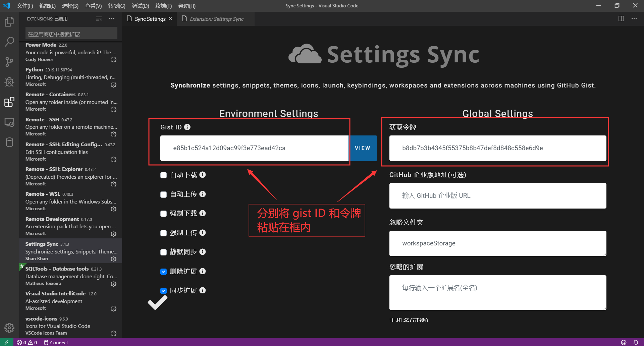Open manage gear for Remote - SSH
This screenshot has width=644, height=346.
114,134
